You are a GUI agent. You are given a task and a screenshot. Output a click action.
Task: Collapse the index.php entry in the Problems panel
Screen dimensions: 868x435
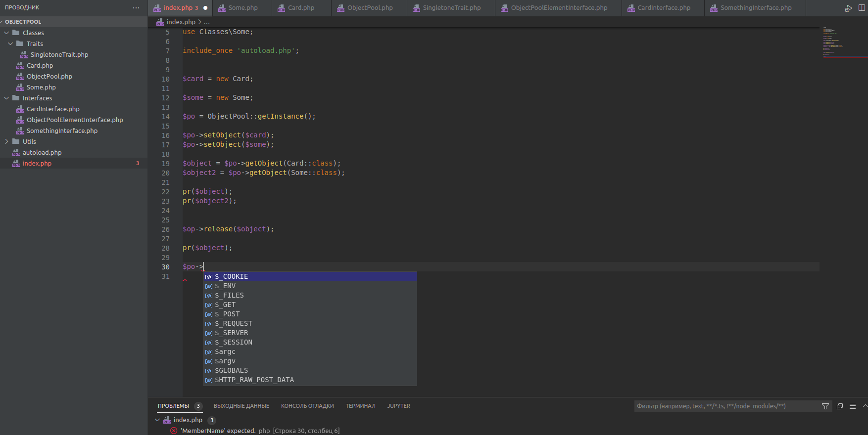(157, 420)
